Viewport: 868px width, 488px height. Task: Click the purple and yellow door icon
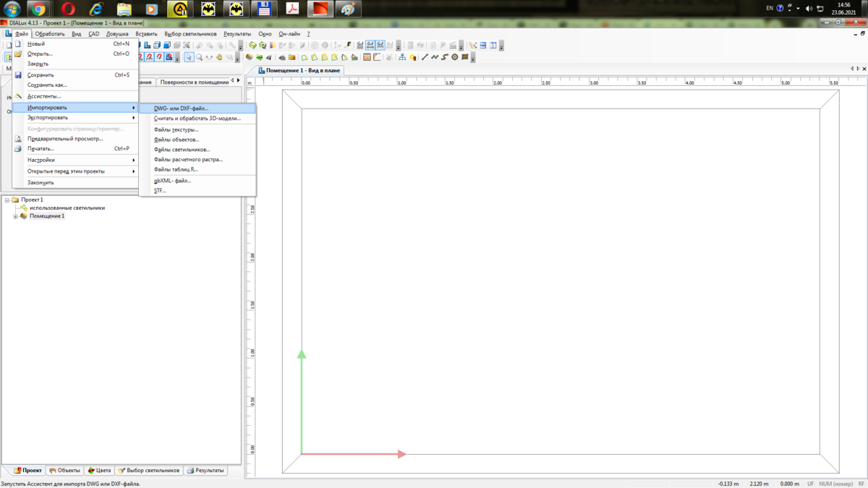(272, 45)
